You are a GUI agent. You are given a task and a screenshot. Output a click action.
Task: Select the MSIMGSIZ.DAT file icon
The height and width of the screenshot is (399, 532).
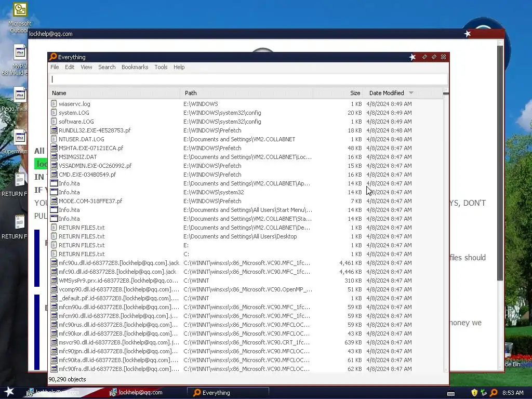click(x=54, y=157)
